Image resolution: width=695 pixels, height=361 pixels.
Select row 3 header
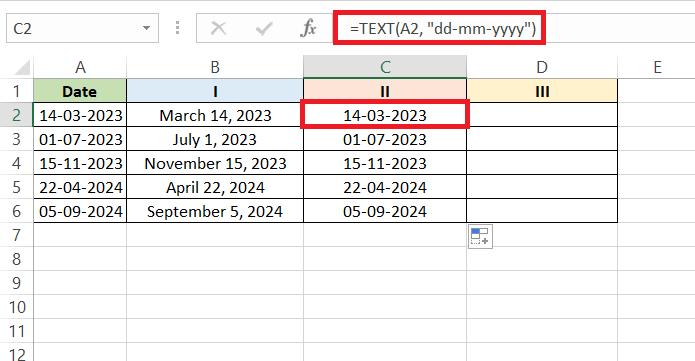[x=16, y=139]
